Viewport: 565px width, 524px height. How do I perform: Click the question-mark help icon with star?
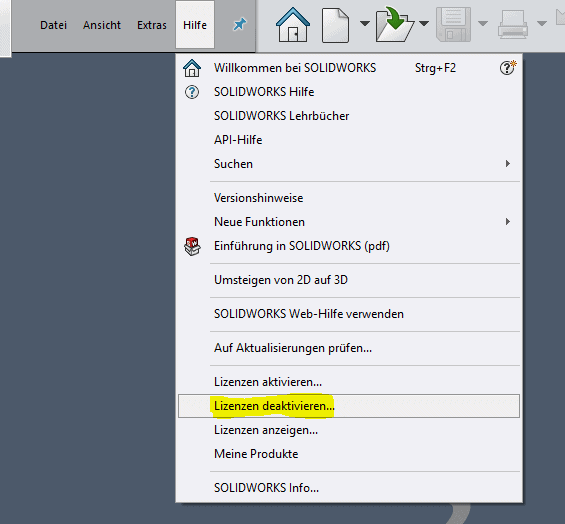508,67
